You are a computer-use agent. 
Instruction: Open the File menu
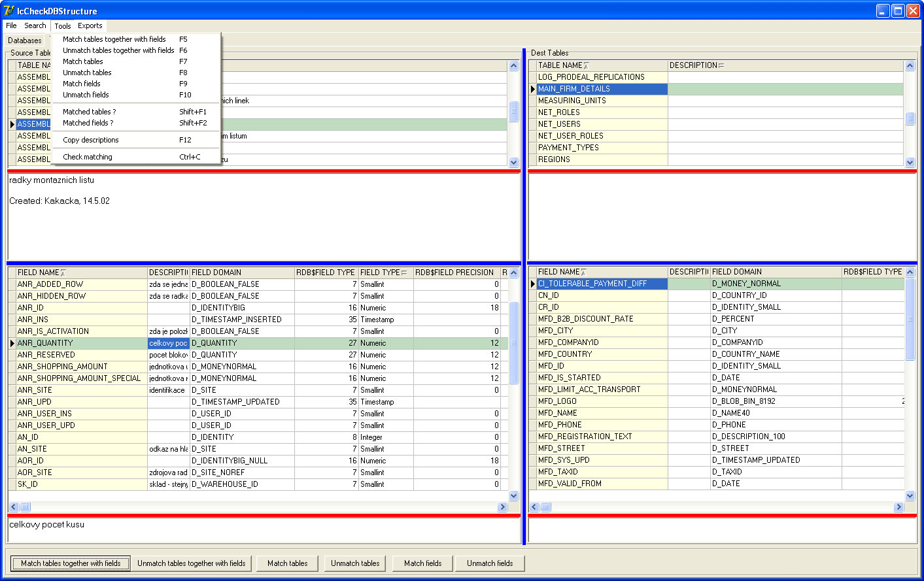(x=11, y=26)
